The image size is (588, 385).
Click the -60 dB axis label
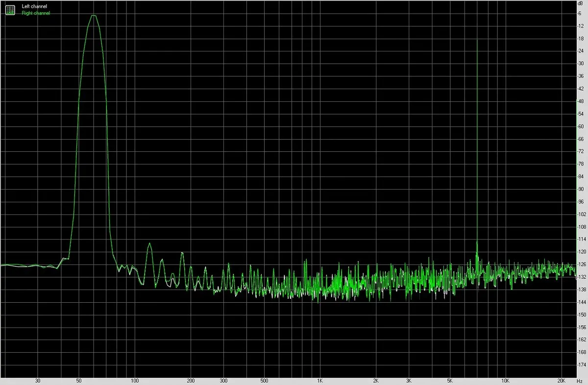pyautogui.click(x=581, y=126)
